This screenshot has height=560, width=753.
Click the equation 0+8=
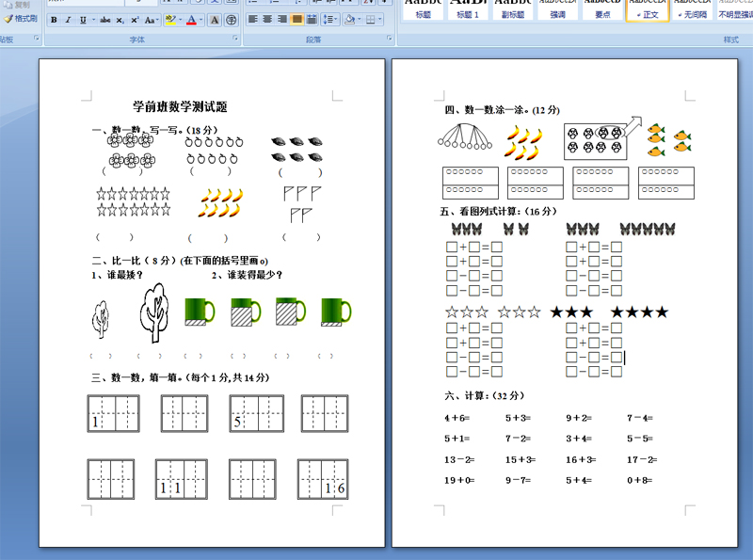(x=640, y=480)
